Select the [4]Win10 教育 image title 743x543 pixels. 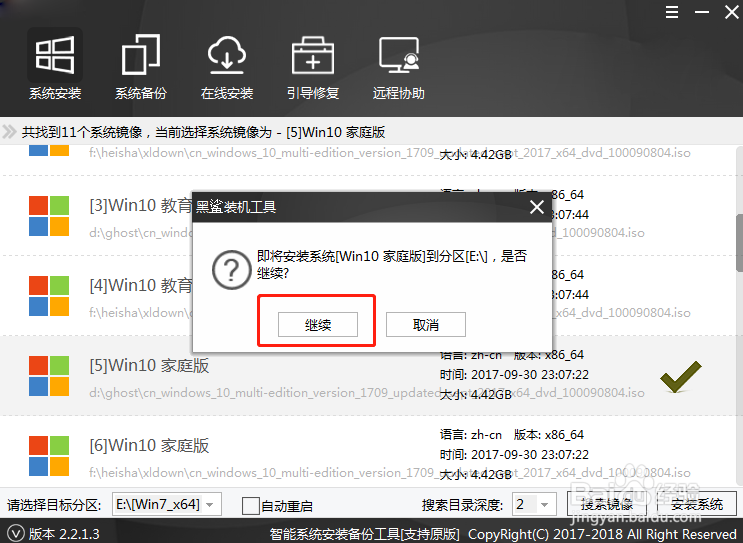coord(141,286)
